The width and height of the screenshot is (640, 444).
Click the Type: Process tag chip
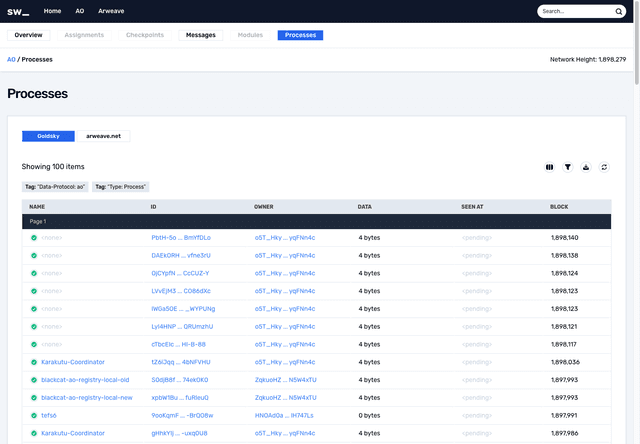click(x=121, y=187)
